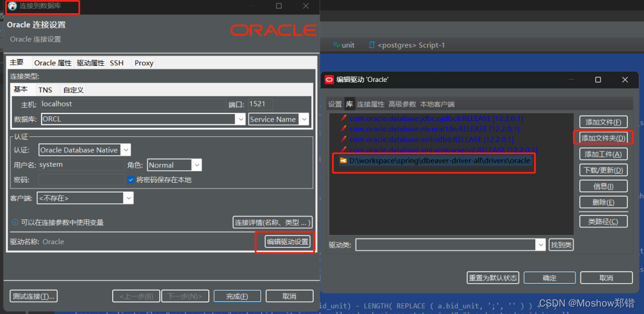Screen dimensions: 644x314
Task: Switch to the Proxy tab
Action: pos(144,63)
